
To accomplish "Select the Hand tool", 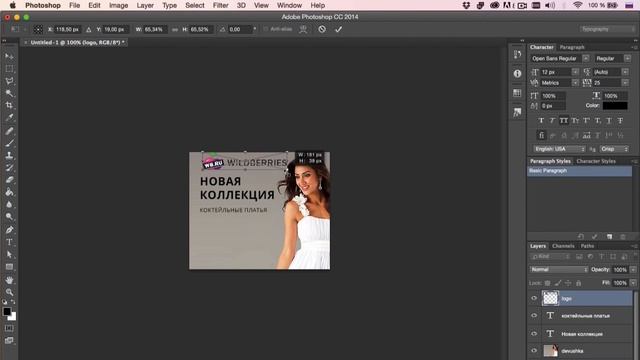I will [x=9, y=280].
